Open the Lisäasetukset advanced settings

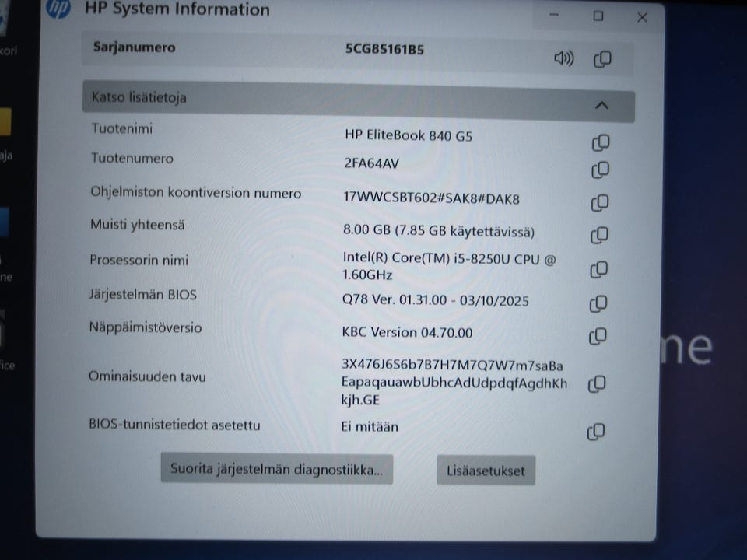click(x=486, y=471)
